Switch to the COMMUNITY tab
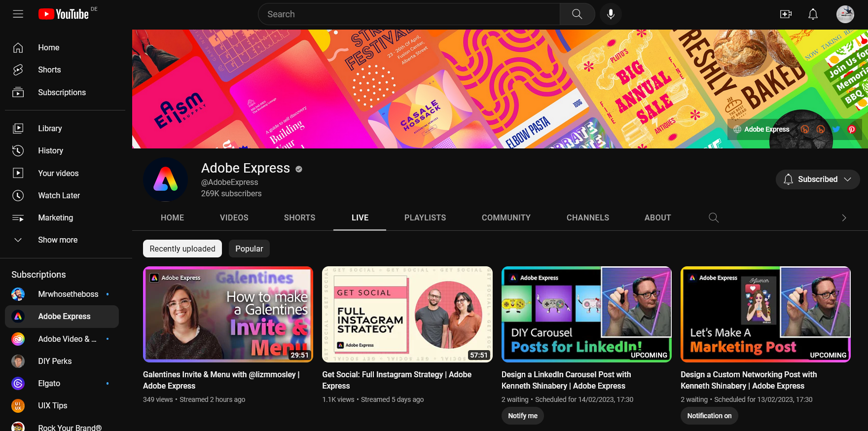 [x=506, y=217]
